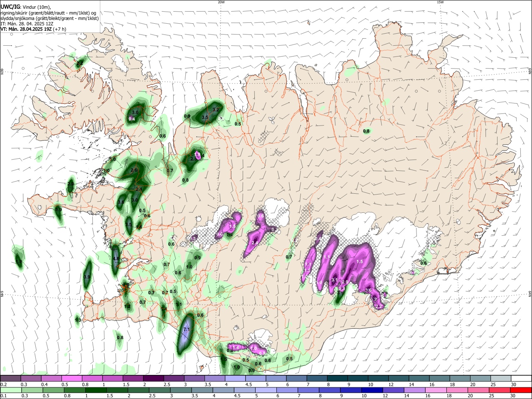The width and height of the screenshot is (532, 399).
Task: Pick snow scale light lavender swatch after 4
Action: coord(235,378)
